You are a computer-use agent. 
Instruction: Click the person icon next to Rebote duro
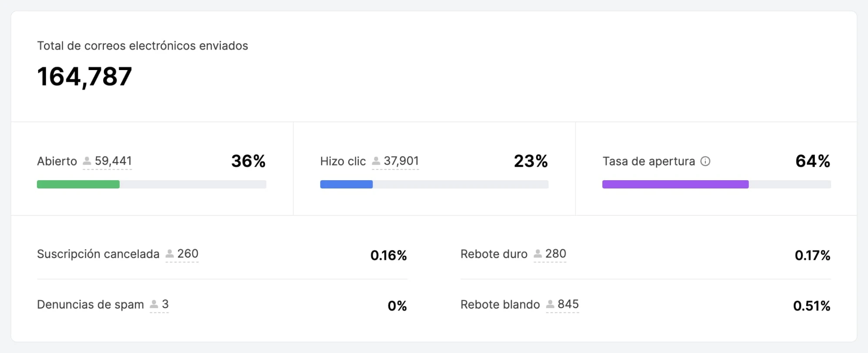point(538,253)
